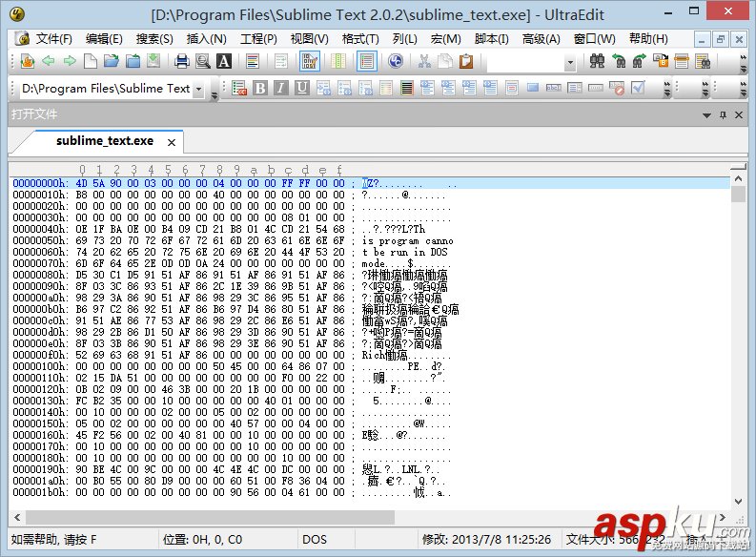Open the 搜索(S) menu
756x557 pixels.
(x=154, y=38)
